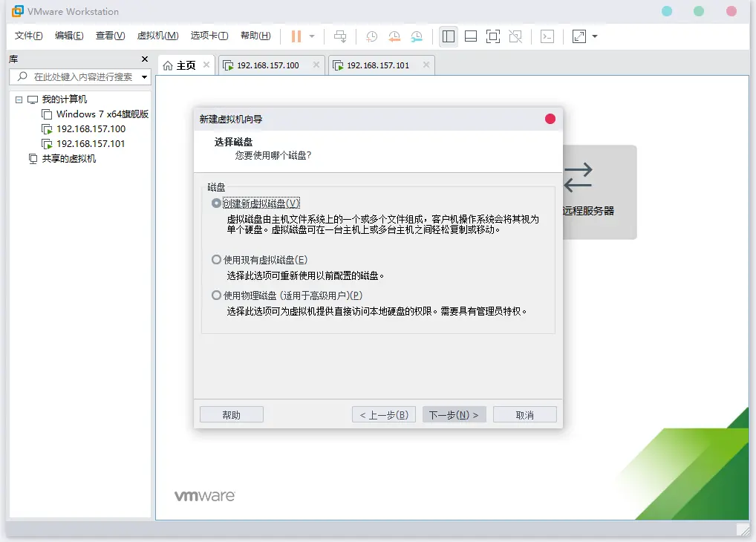Viewport: 756px width, 542px height.
Task: Click the take snapshot clock icon
Action: 371,36
